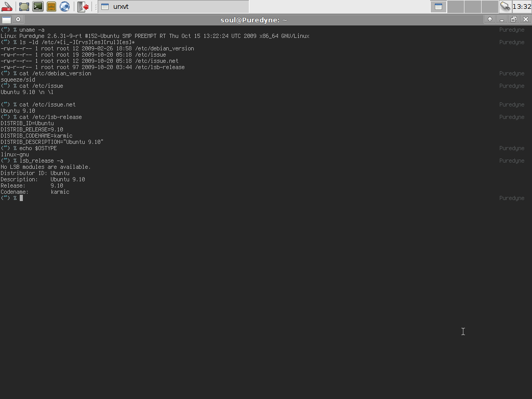Minimize the urxvt terminal window

[x=502, y=19]
